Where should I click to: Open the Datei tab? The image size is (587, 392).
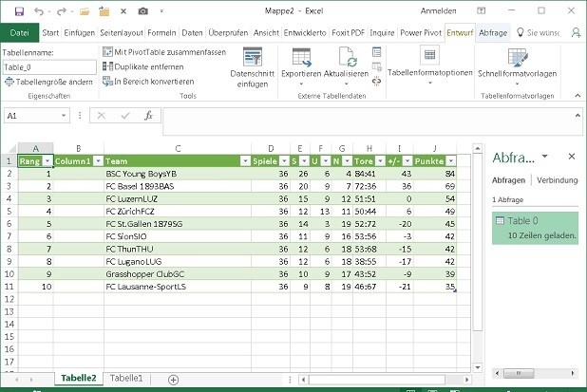pyautogui.click(x=19, y=33)
